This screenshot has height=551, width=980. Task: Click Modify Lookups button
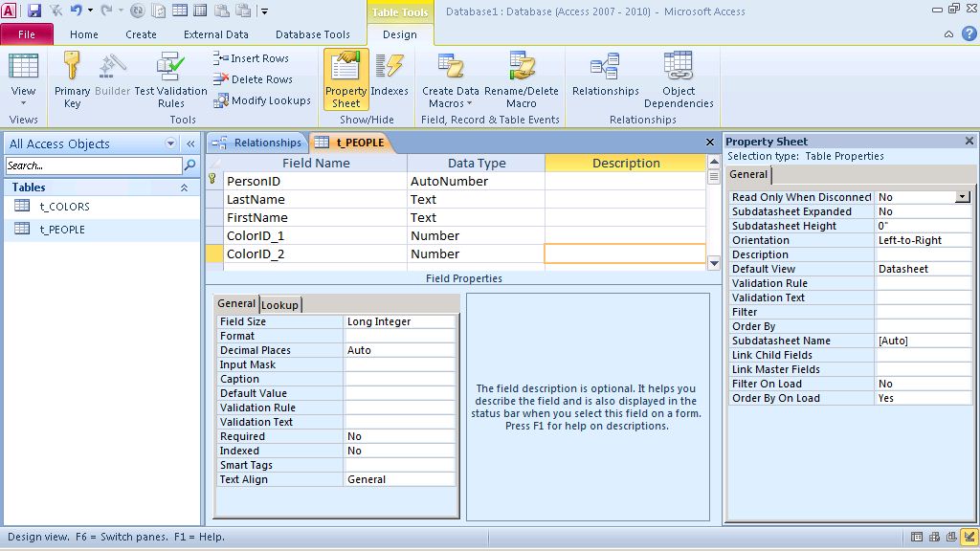click(x=262, y=100)
